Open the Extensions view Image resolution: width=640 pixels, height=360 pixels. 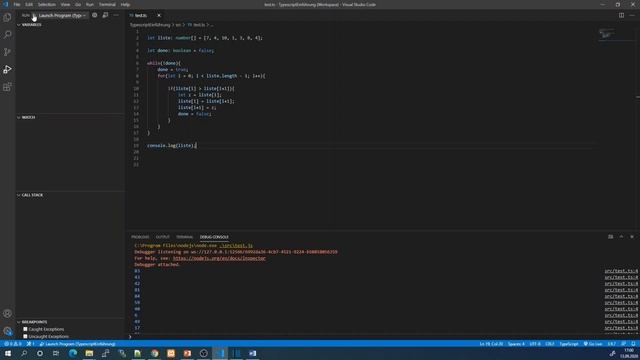(x=7, y=87)
